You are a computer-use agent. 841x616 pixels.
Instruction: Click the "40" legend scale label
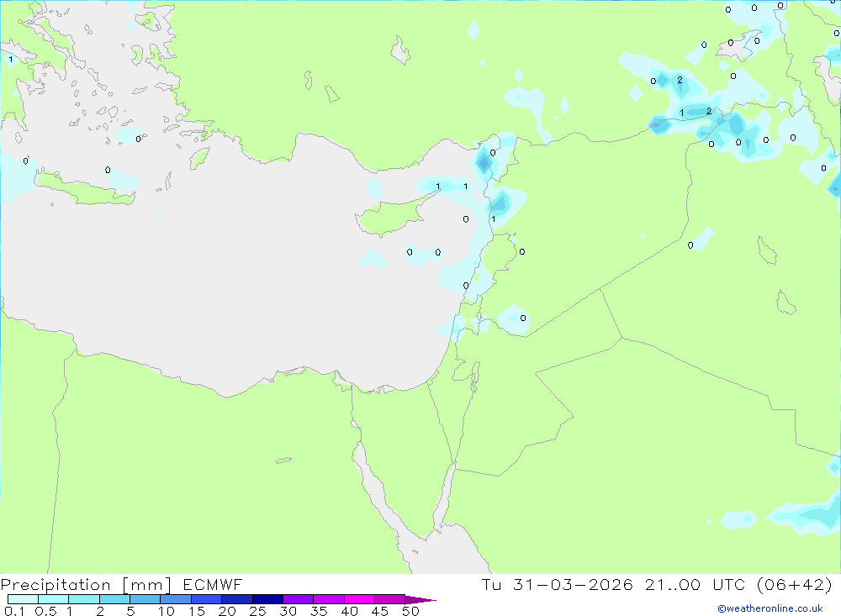pyautogui.click(x=350, y=611)
